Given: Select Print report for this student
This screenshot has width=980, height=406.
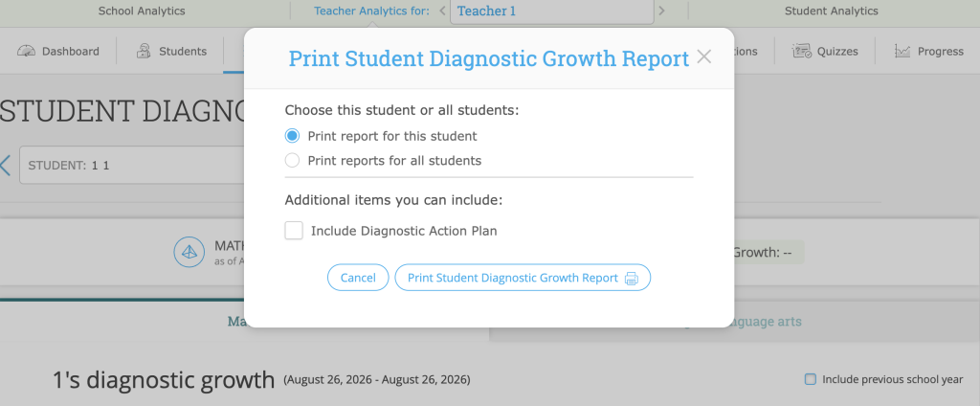Looking at the screenshot, I should 292,136.
